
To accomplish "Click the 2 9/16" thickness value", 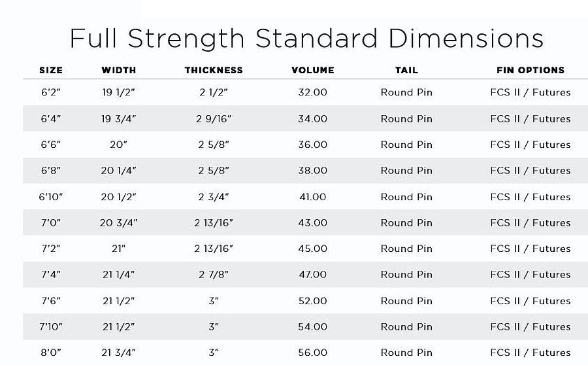I will click(214, 119).
